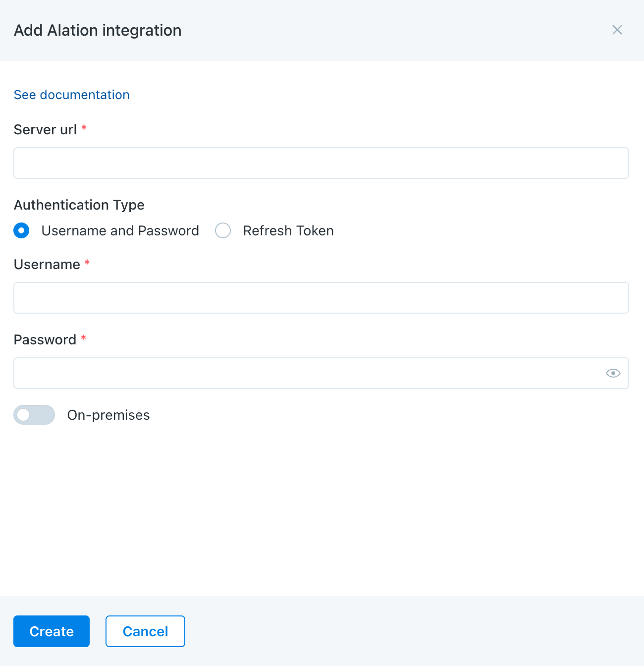
Task: Select the Refresh Token radio circle
Action: [x=223, y=230]
